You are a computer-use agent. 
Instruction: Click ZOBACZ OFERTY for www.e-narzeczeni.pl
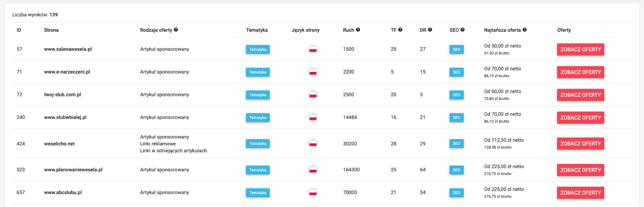[581, 72]
